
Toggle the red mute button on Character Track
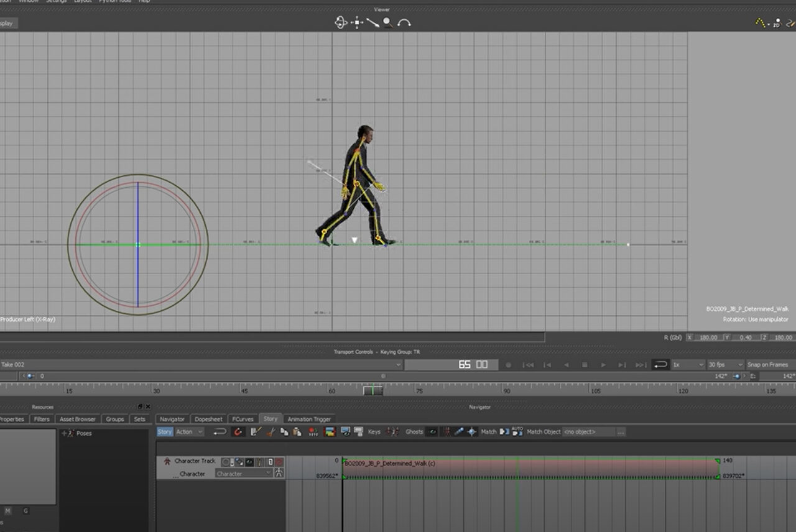(279, 462)
